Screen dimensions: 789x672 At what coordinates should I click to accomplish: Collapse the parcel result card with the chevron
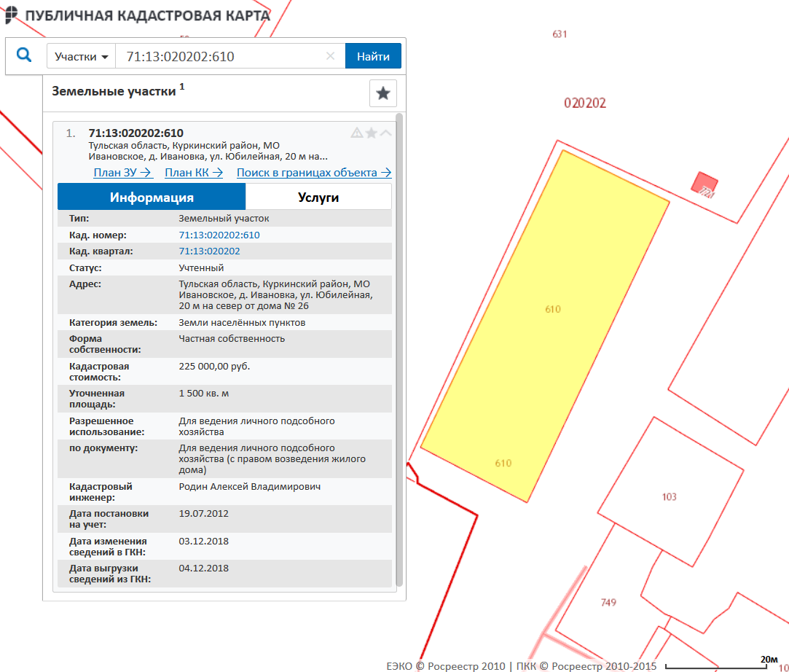pos(385,133)
